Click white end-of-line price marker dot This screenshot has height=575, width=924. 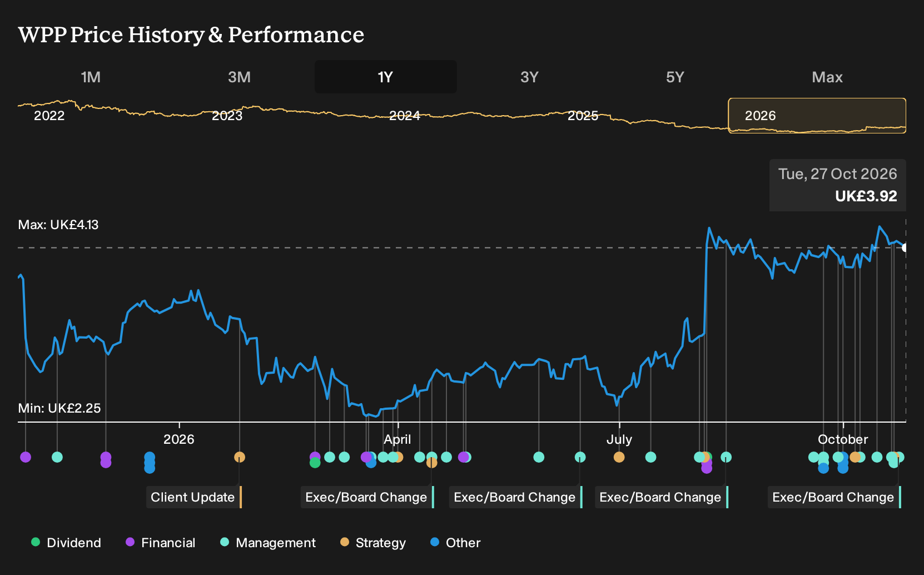(905, 247)
